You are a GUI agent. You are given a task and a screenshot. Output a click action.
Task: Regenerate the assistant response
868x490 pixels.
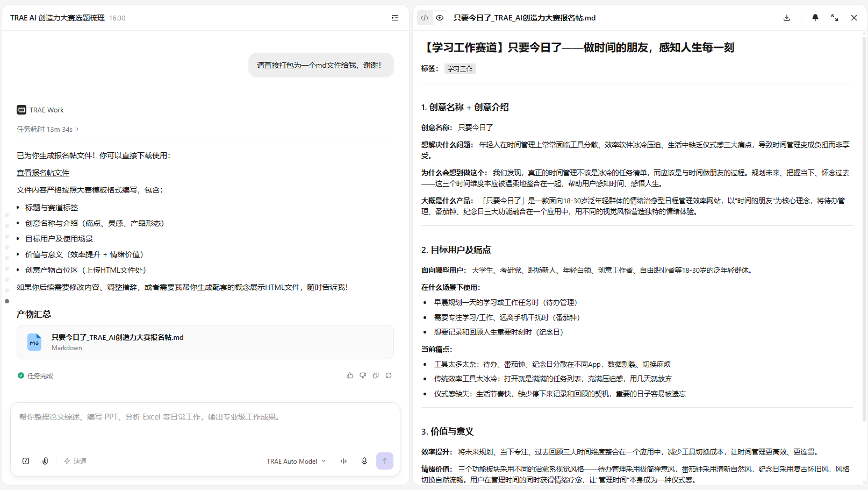tap(389, 375)
